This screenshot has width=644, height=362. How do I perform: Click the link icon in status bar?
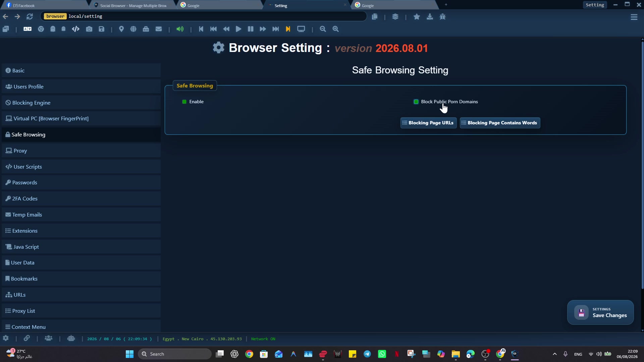click(x=27, y=339)
